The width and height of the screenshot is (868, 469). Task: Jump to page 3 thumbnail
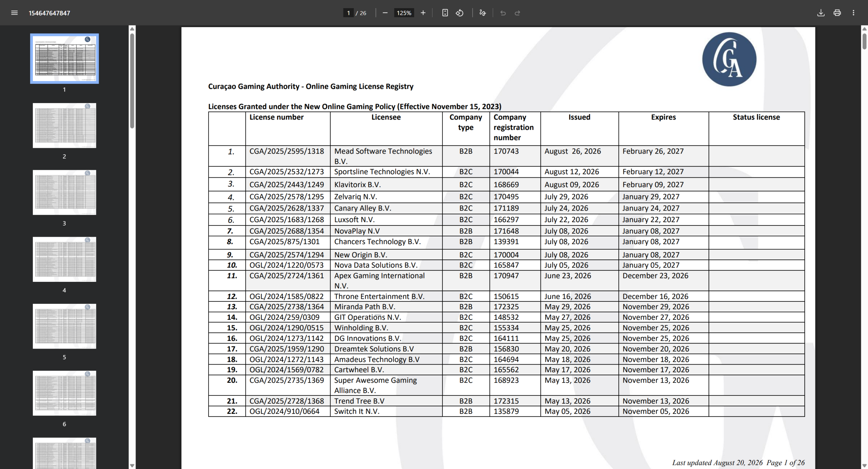(x=64, y=192)
